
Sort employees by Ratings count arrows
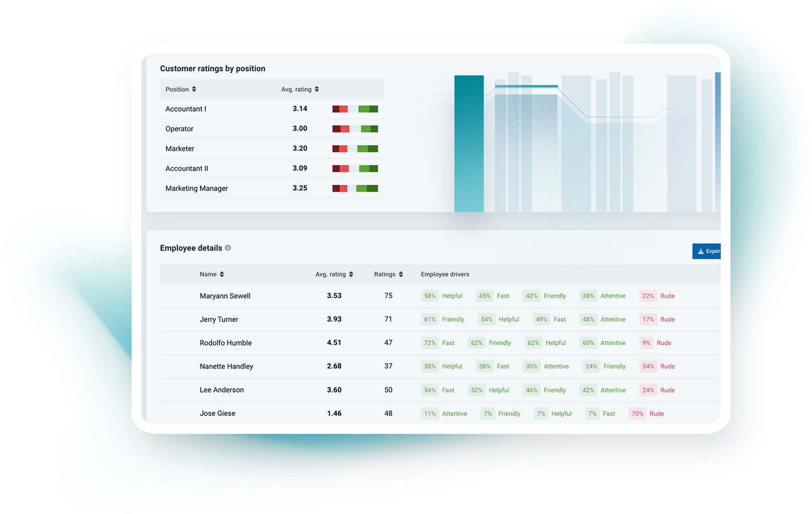click(401, 274)
